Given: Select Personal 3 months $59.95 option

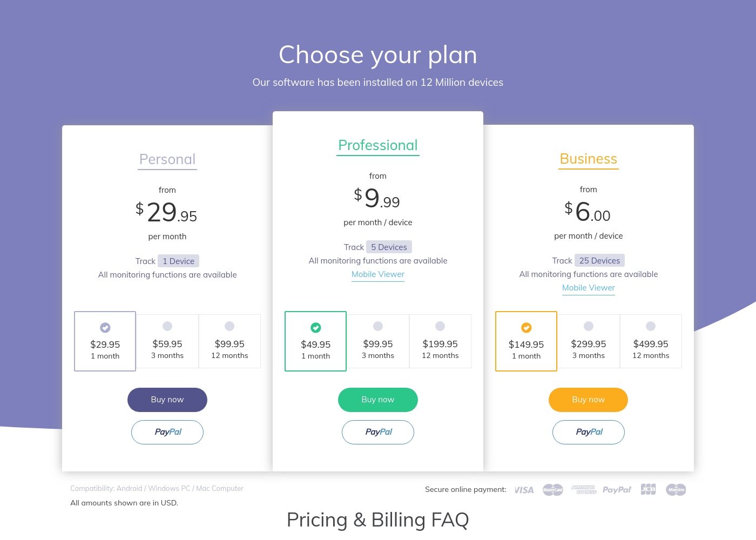Looking at the screenshot, I should click(167, 341).
